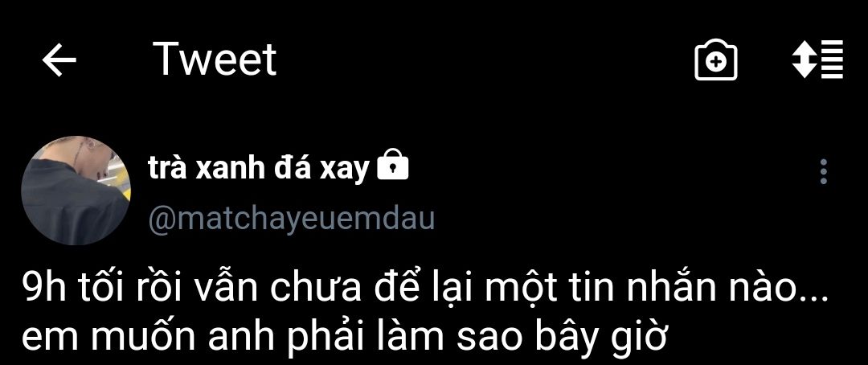
Task: Go back using the left arrow
Action: click(x=59, y=59)
